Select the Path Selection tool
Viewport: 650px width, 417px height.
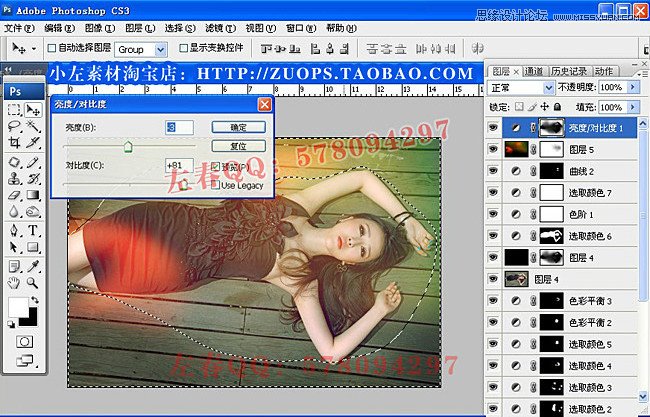coord(14,247)
